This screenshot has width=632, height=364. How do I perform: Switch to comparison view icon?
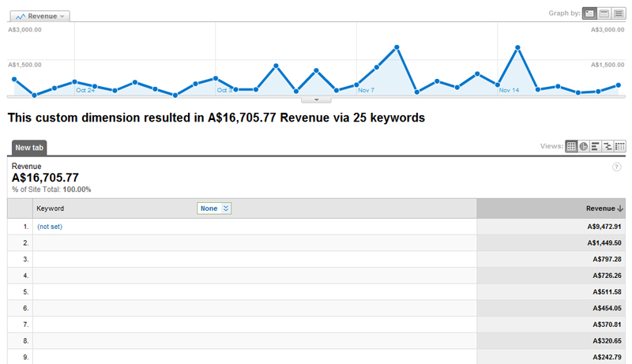pyautogui.click(x=608, y=146)
